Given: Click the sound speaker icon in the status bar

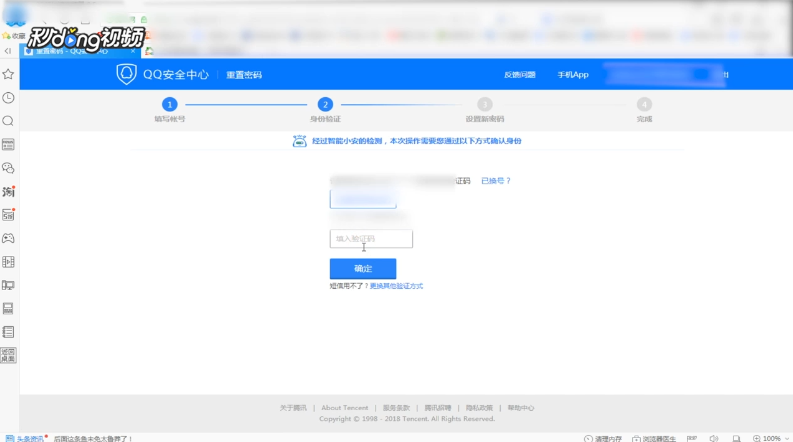Looking at the screenshot, I should tap(714, 438).
